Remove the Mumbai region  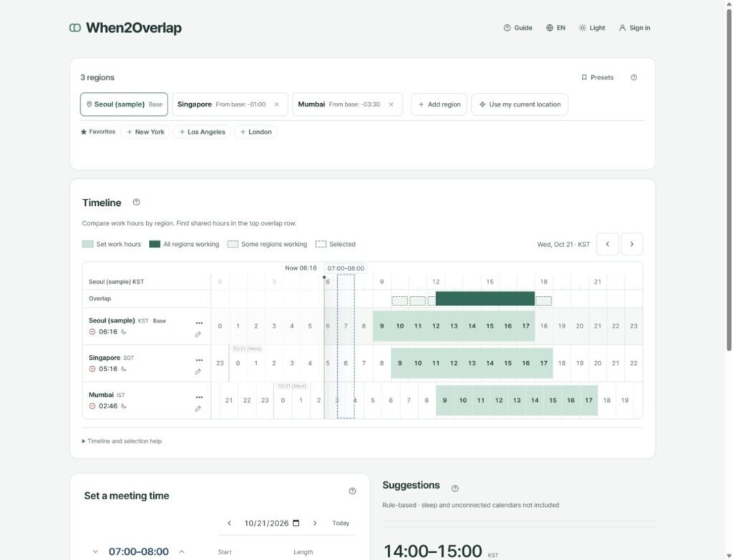click(x=392, y=104)
